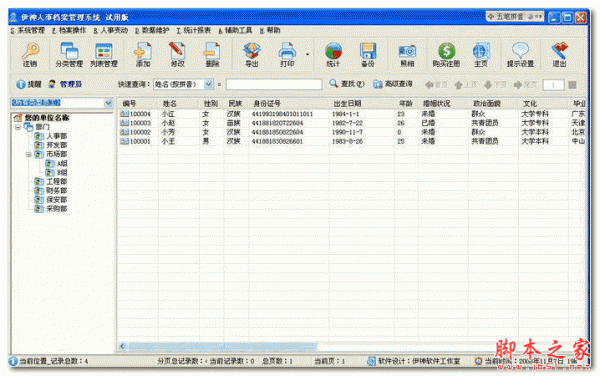The width and height of the screenshot is (600, 376).
Task: Go to 下页 next page
Action: pyautogui.click(x=495, y=85)
